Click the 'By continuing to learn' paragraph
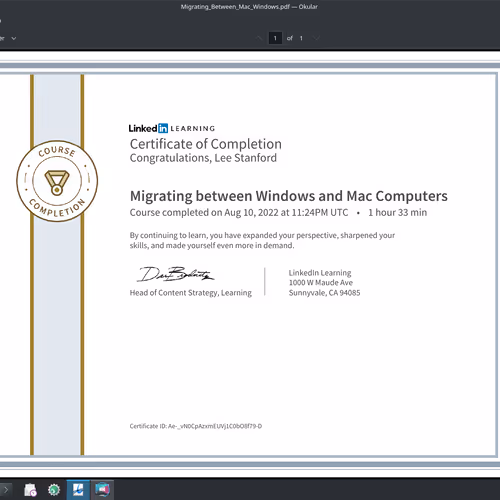This screenshot has width=500, height=500. 262,240
